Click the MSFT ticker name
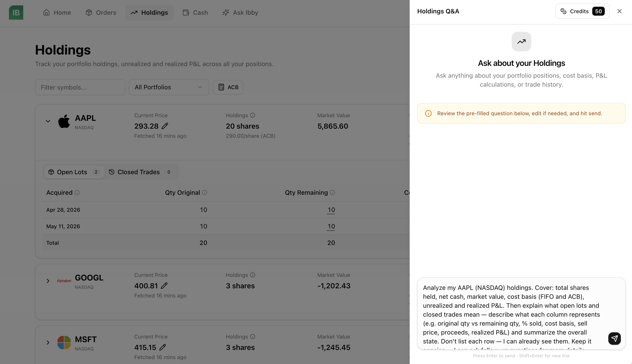The image size is (632, 364). [86, 339]
